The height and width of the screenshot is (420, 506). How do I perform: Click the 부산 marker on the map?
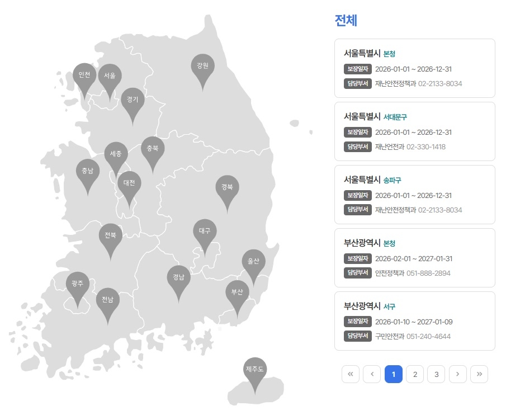point(238,291)
